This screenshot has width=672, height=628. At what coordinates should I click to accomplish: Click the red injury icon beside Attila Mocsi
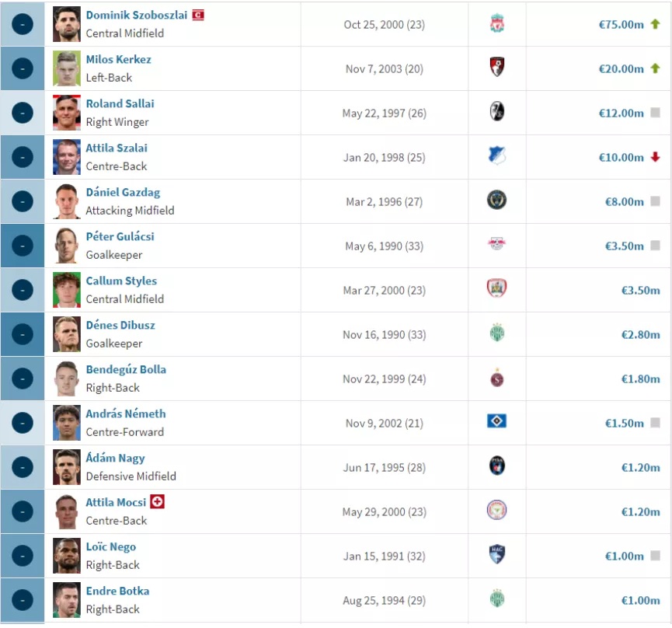[157, 501]
